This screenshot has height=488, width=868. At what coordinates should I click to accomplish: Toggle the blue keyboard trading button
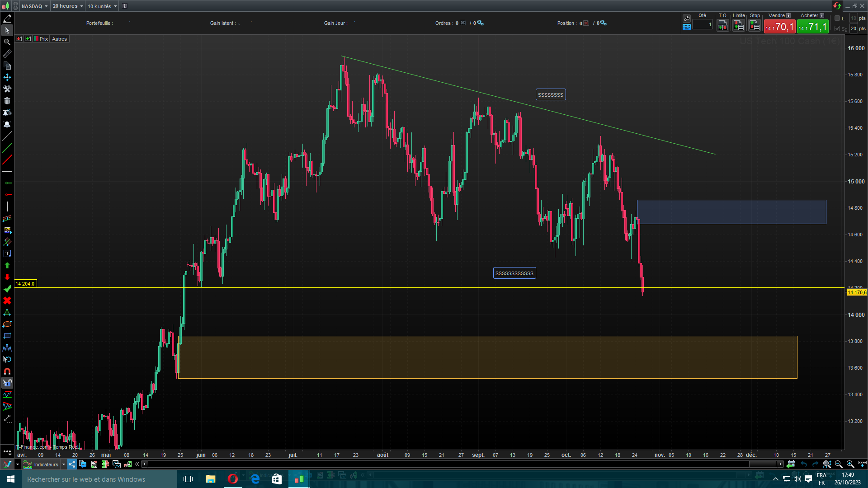pyautogui.click(x=687, y=28)
